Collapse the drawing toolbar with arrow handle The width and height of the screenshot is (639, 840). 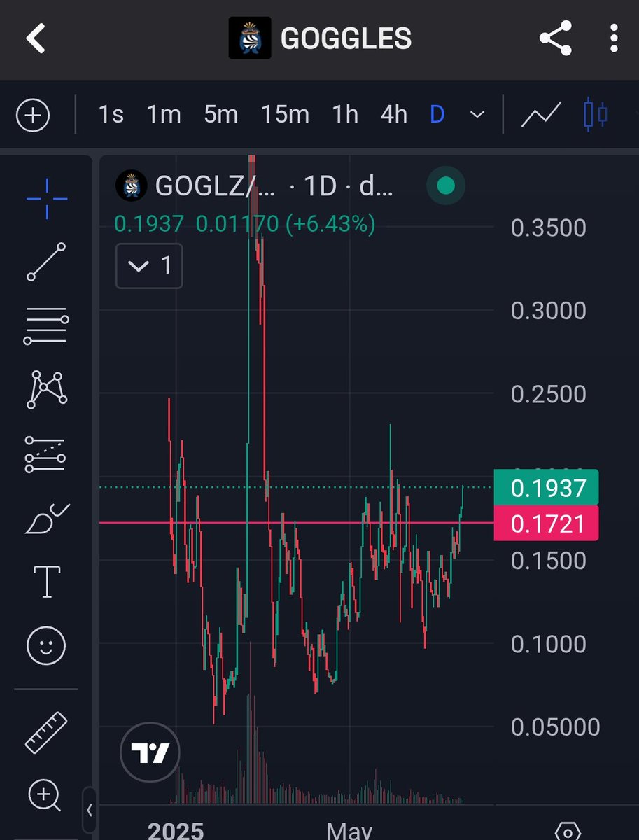pos(89,811)
